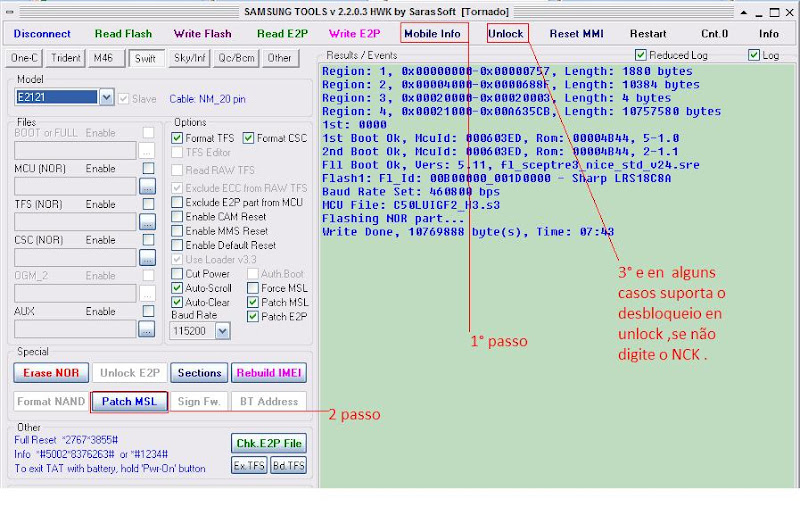Click Read E2P

(x=282, y=34)
